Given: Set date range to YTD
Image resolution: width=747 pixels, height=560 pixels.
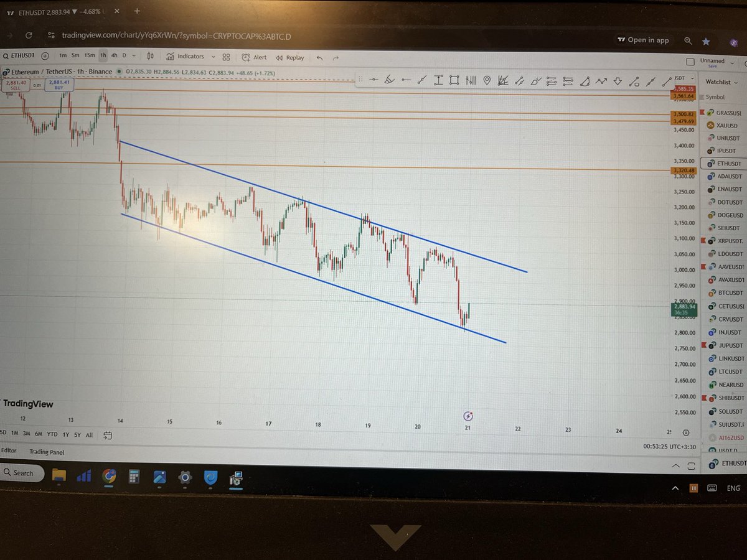Looking at the screenshot, I should (52, 435).
